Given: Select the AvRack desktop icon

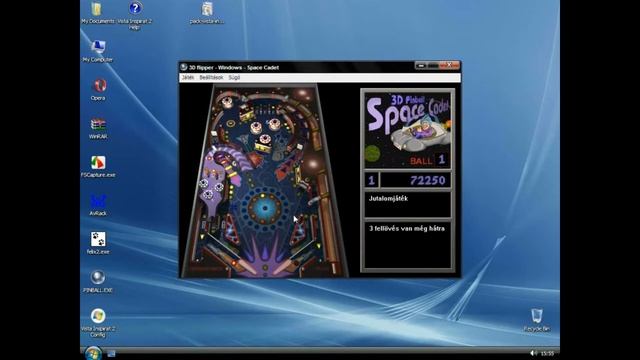Looking at the screenshot, I should (98, 205).
